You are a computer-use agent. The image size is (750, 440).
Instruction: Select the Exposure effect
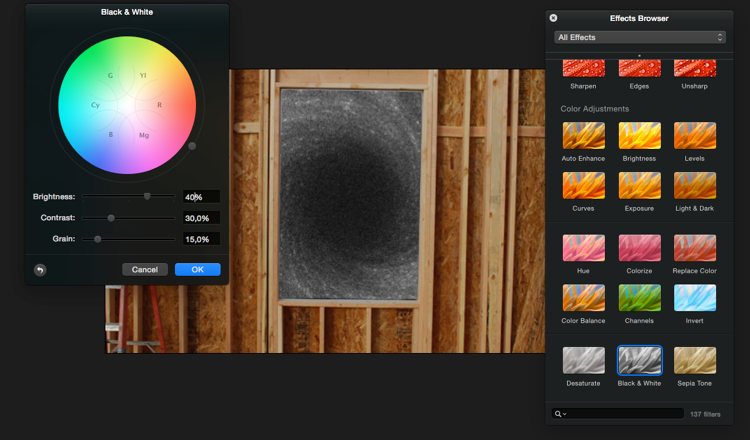click(640, 186)
